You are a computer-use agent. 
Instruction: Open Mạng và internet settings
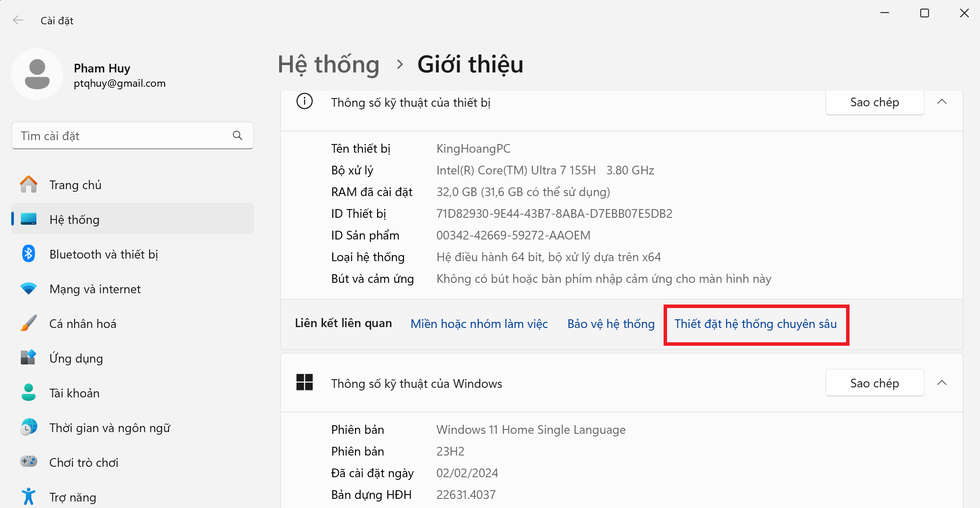tap(94, 289)
